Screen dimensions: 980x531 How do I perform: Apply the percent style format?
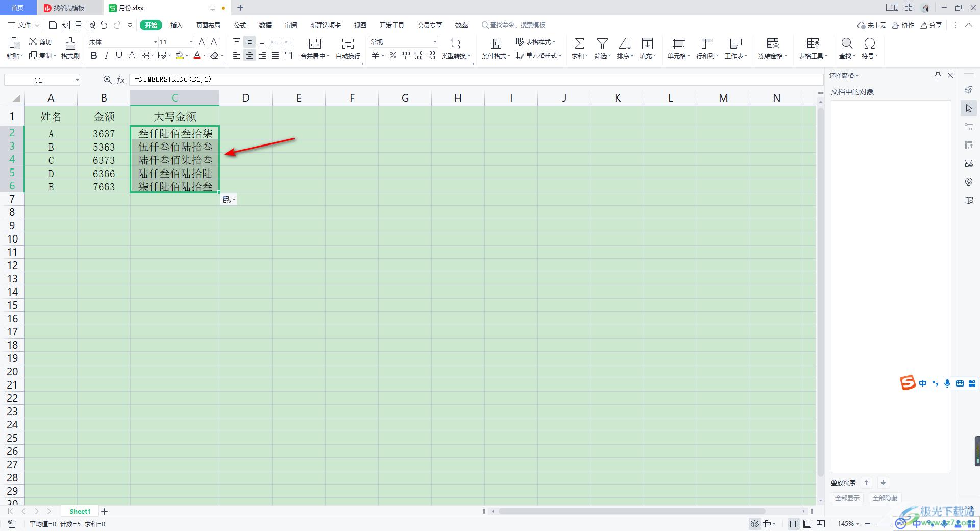[x=393, y=55]
